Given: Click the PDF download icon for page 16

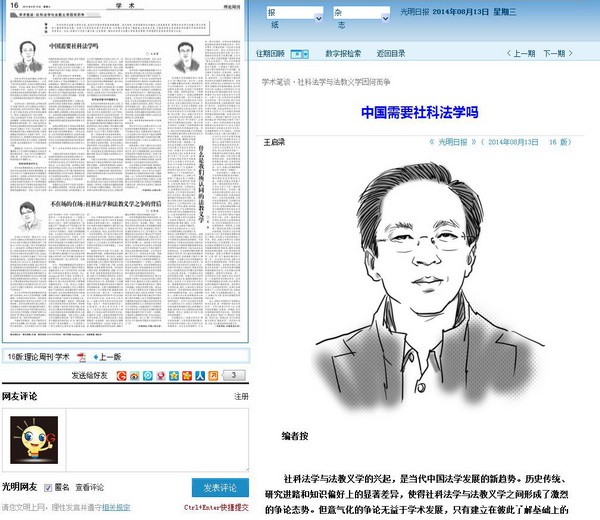Looking at the screenshot, I should point(81,356).
